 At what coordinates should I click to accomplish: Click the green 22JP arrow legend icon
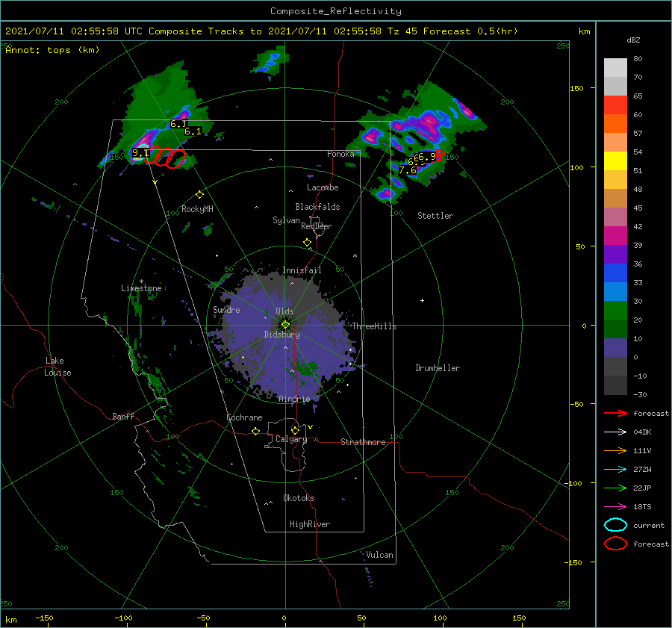pyautogui.click(x=615, y=488)
